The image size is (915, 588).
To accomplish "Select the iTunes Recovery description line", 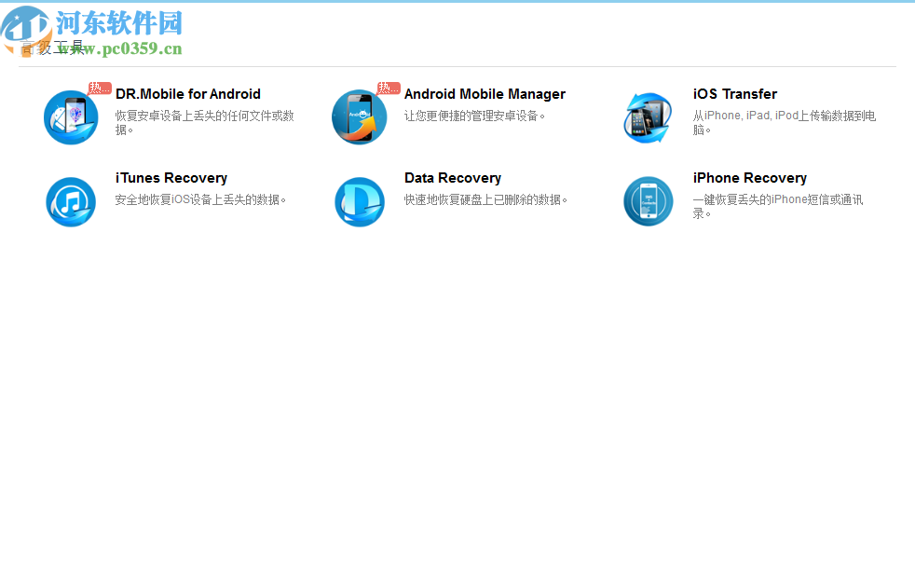I will (x=200, y=199).
